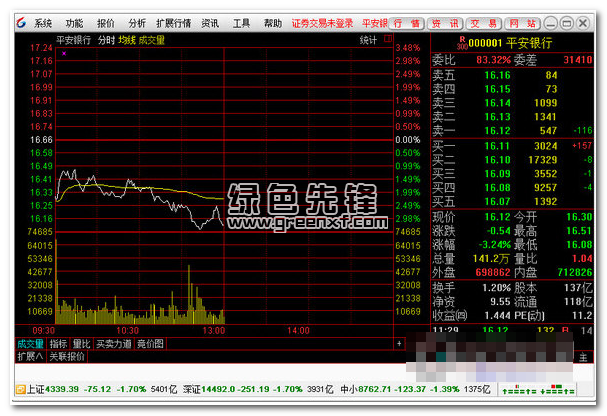The height and width of the screenshot is (416, 607).
Task: Click 卖五 price 16.16
Action: pos(497,75)
